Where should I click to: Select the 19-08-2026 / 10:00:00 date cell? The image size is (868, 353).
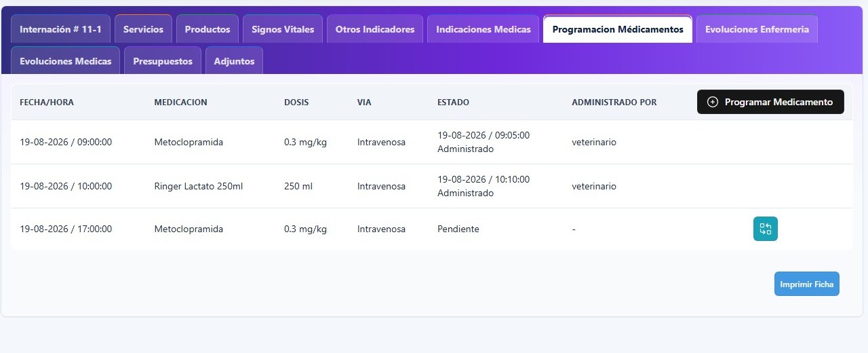pos(66,186)
